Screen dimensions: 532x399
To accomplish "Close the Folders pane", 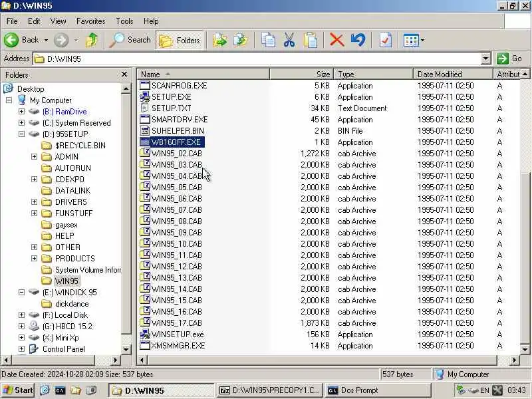I will point(124,74).
